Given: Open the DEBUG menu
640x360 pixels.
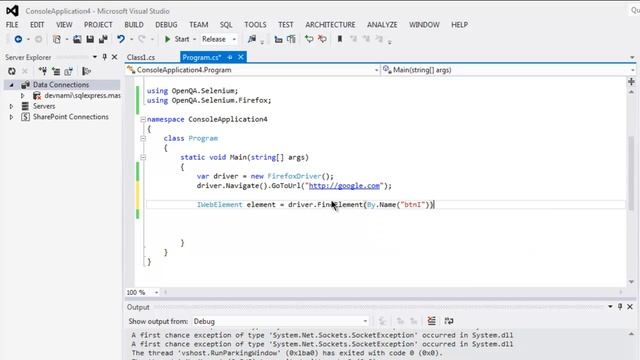Looking at the screenshot, I should coord(166,25).
